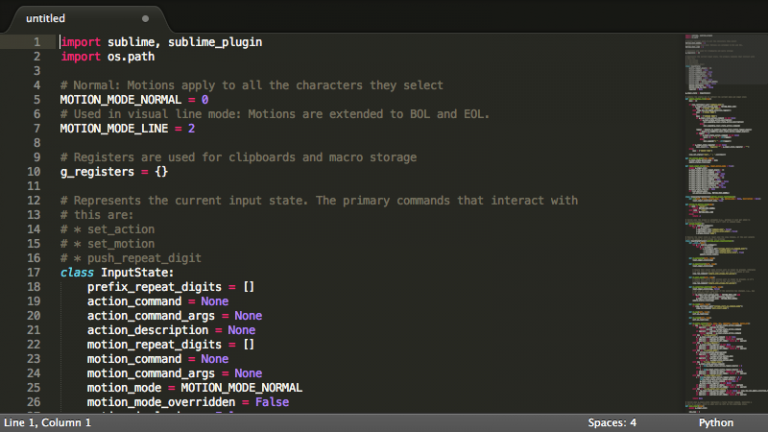This screenshot has width=768, height=432.
Task: Click motion_repeat_digits attribute
Action: point(154,345)
